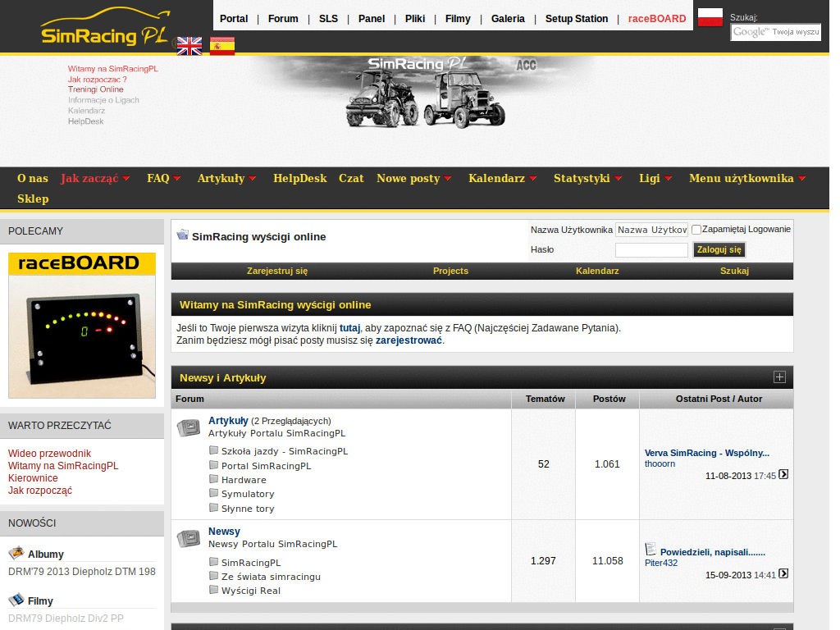Open the Newsy forum link
The height and width of the screenshot is (630, 840).
coord(224,532)
